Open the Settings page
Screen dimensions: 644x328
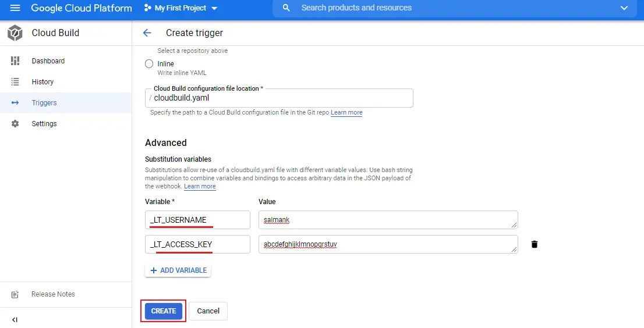(66, 123)
